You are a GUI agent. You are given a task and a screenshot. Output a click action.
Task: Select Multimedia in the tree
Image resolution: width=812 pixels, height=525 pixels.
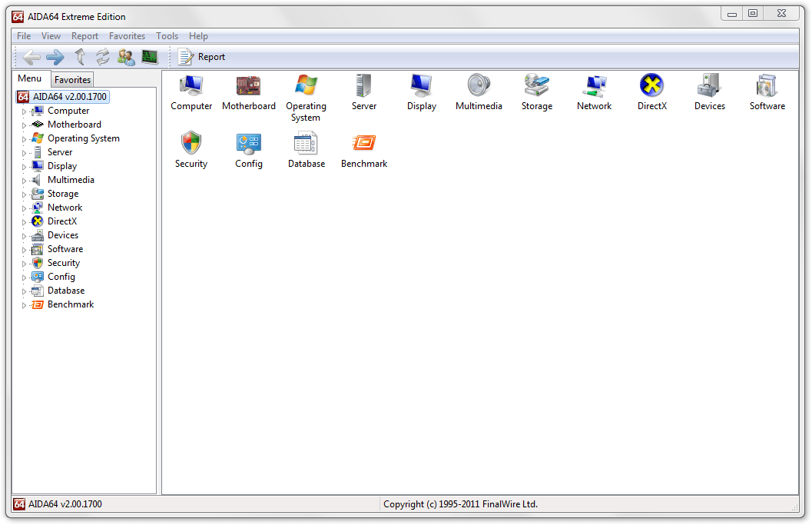pos(71,180)
